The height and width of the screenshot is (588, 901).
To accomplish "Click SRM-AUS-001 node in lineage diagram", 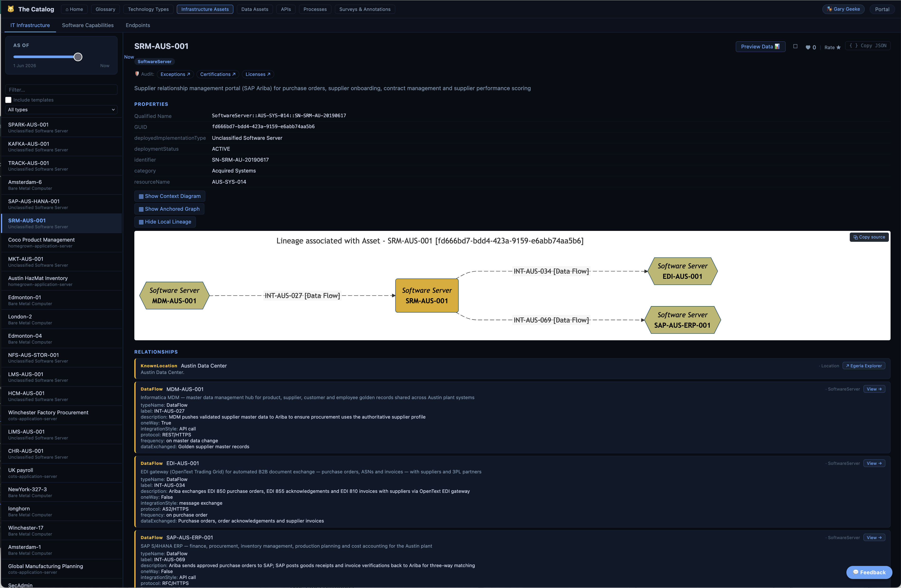I will click(x=427, y=295).
